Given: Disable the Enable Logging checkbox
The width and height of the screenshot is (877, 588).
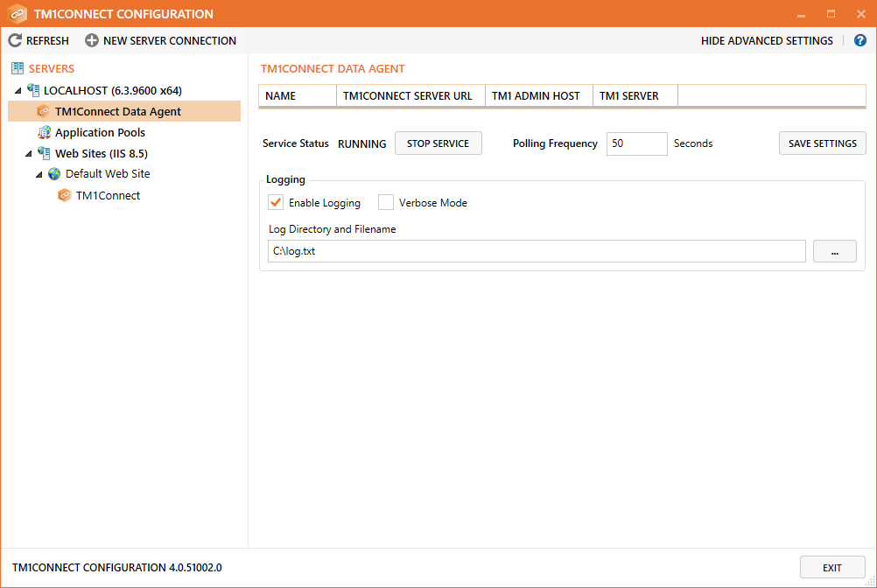Looking at the screenshot, I should pyautogui.click(x=276, y=202).
